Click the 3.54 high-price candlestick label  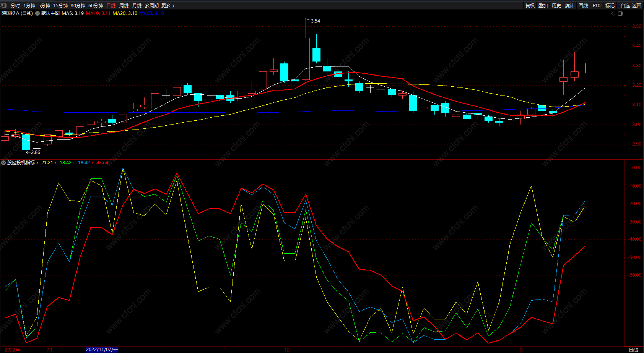tap(315, 21)
